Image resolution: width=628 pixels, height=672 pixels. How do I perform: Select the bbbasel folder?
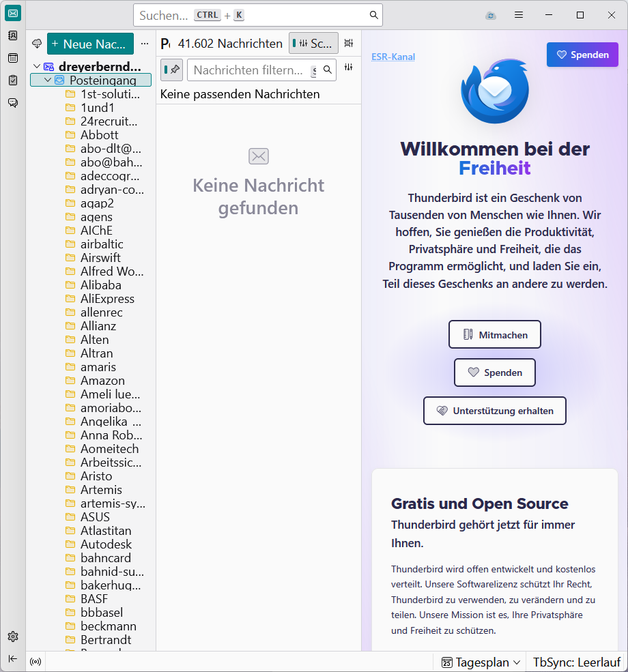click(102, 613)
